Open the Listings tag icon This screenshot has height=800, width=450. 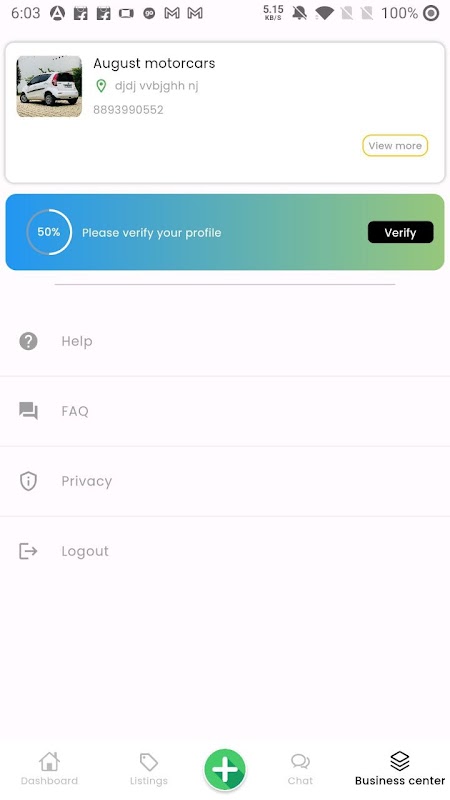(148, 762)
